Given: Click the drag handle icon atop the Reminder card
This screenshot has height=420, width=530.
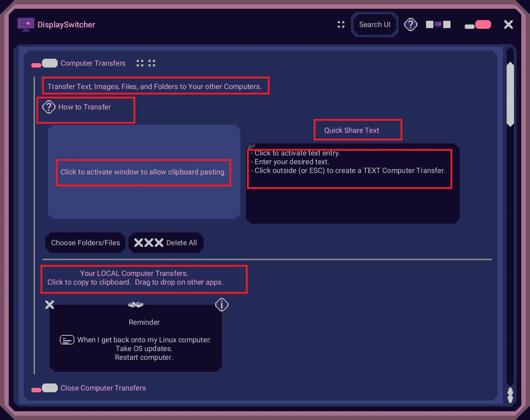Looking at the screenshot, I should 136,305.
